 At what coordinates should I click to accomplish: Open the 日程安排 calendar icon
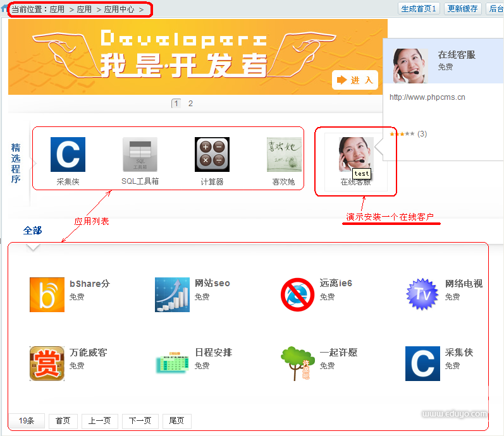tap(172, 363)
